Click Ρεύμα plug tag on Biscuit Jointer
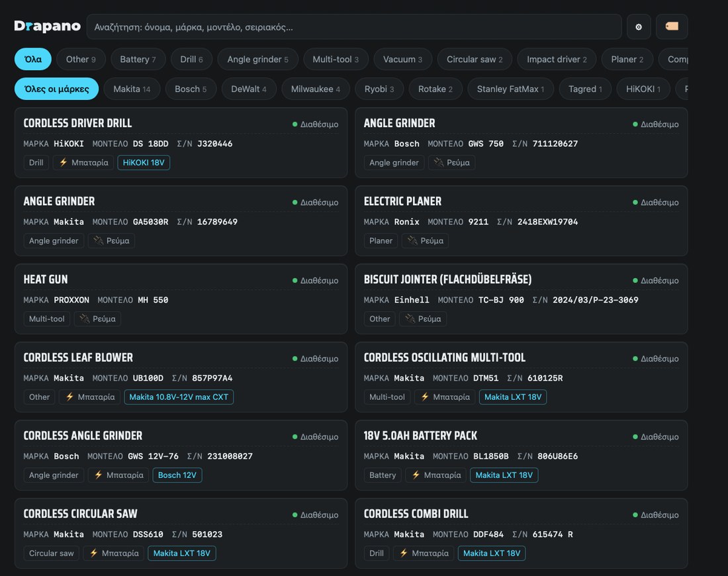Screen dimensions: 728x576 pyautogui.click(x=422, y=318)
